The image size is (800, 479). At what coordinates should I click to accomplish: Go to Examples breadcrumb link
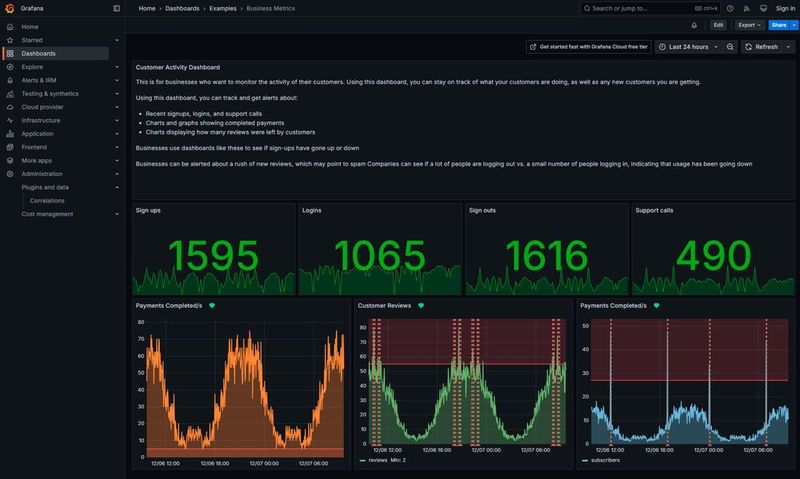point(223,8)
